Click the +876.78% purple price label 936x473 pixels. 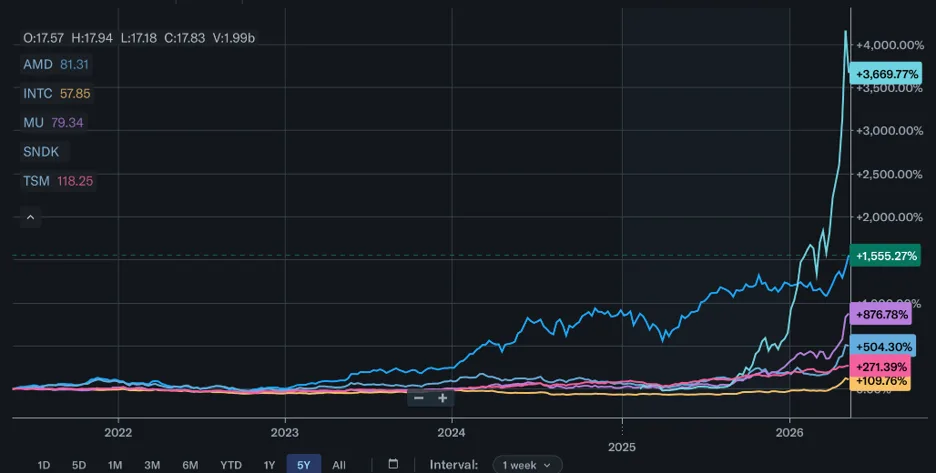tap(880, 314)
